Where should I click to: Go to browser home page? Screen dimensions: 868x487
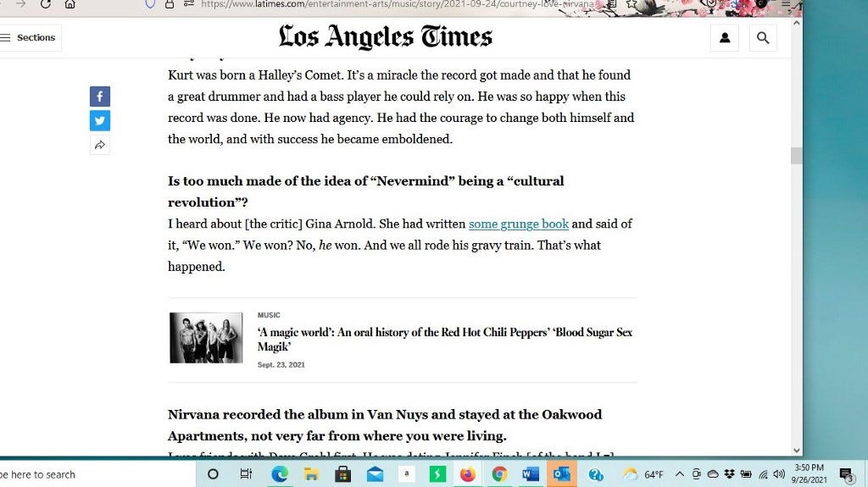[x=70, y=4]
